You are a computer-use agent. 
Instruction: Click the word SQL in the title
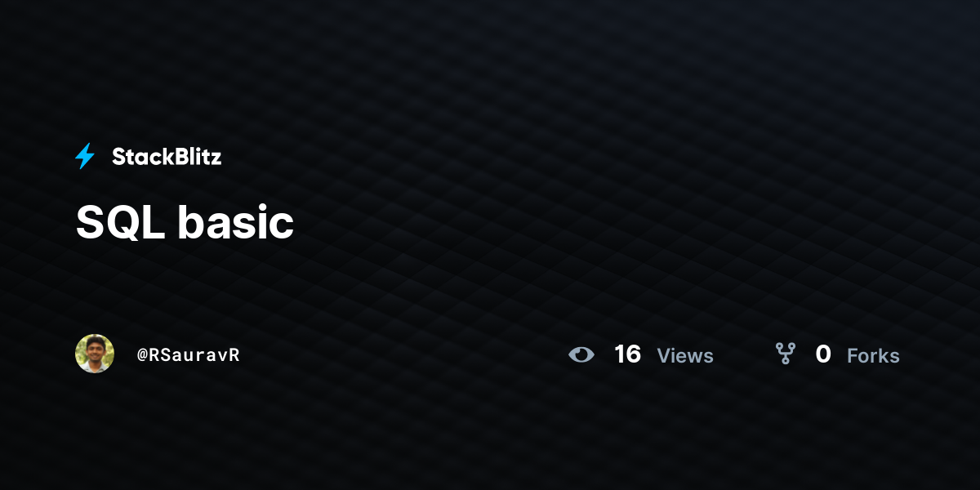tap(122, 222)
